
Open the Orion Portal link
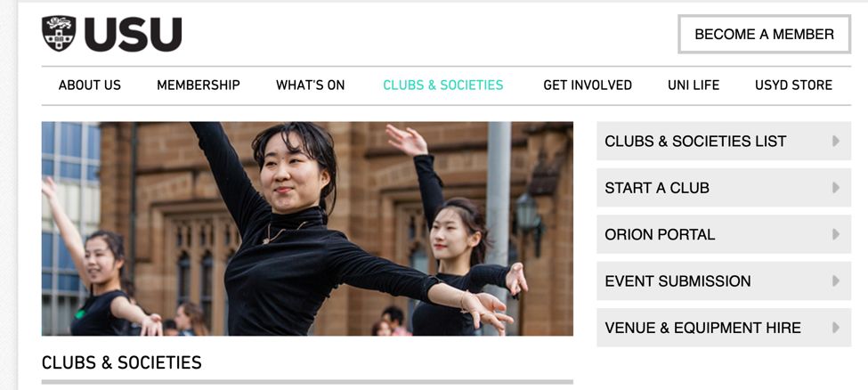(724, 234)
